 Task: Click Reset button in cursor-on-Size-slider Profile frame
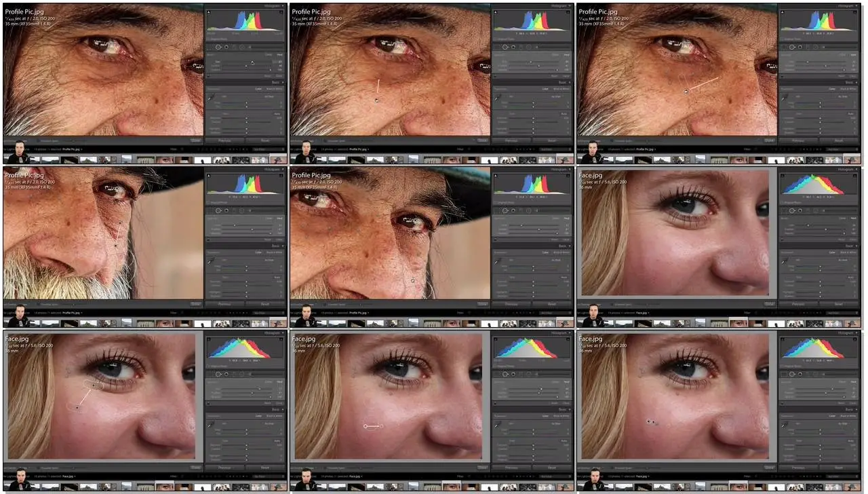coord(265,140)
